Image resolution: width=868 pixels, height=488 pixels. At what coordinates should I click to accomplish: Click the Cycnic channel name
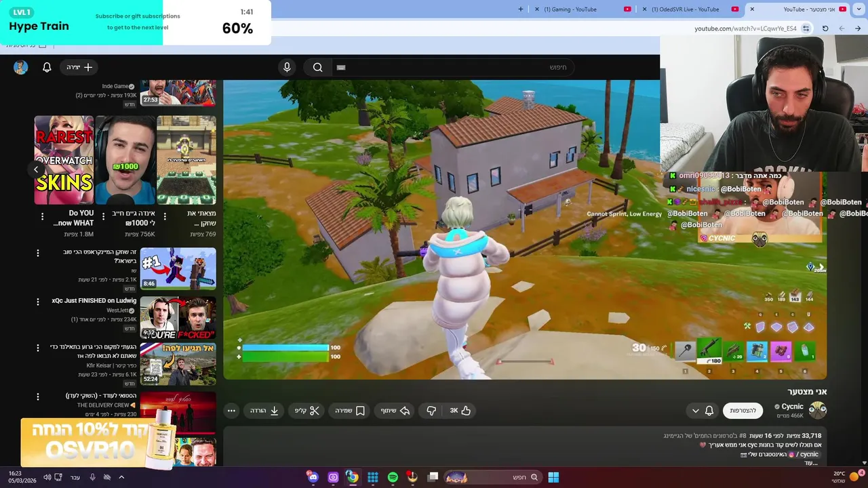pos(792,407)
